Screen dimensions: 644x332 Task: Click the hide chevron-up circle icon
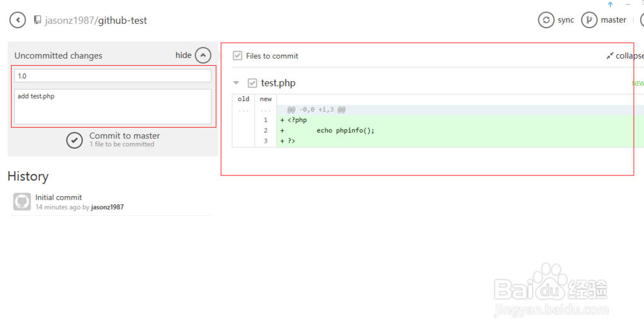click(x=203, y=55)
